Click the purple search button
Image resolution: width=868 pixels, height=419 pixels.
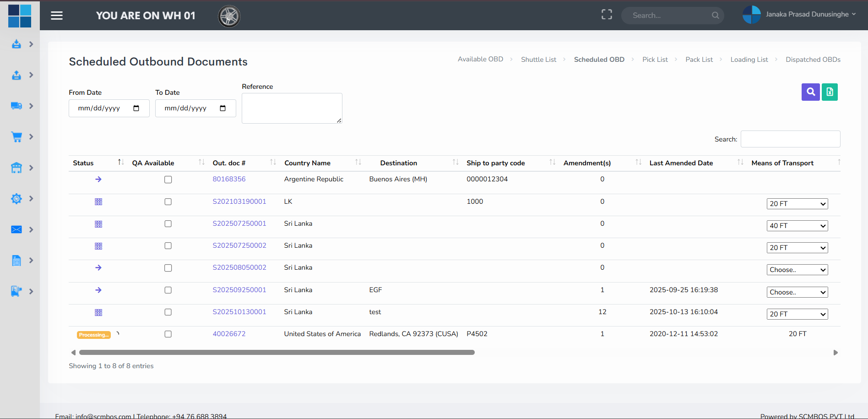(x=810, y=92)
